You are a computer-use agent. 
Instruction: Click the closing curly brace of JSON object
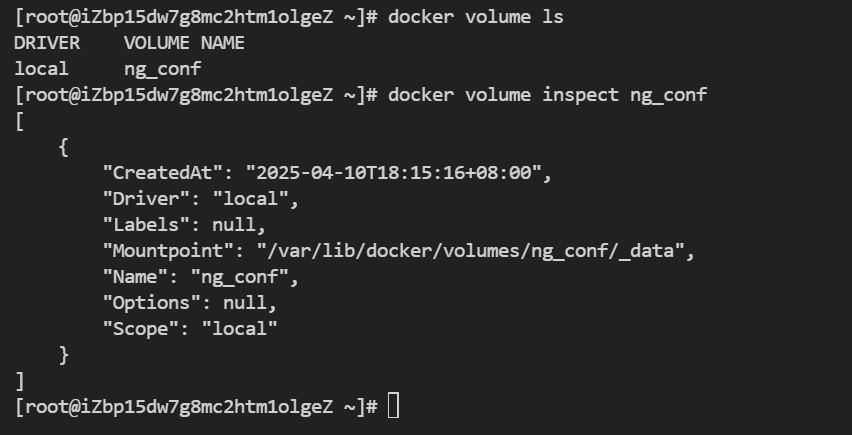pyautogui.click(x=64, y=355)
